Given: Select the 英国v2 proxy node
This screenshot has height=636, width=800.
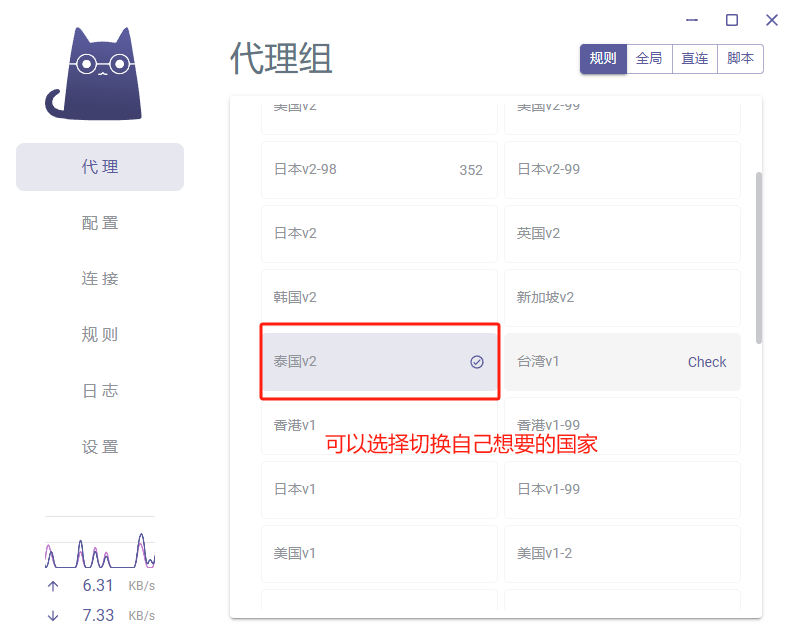Looking at the screenshot, I should 622,234.
